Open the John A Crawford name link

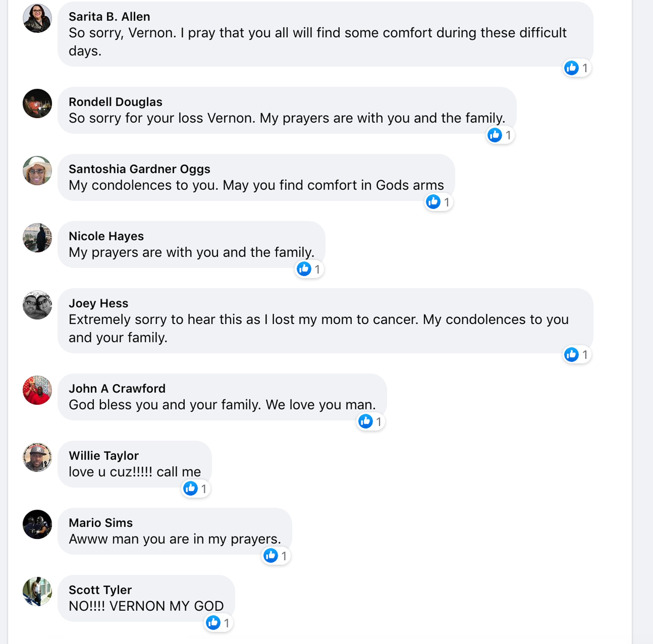click(117, 388)
